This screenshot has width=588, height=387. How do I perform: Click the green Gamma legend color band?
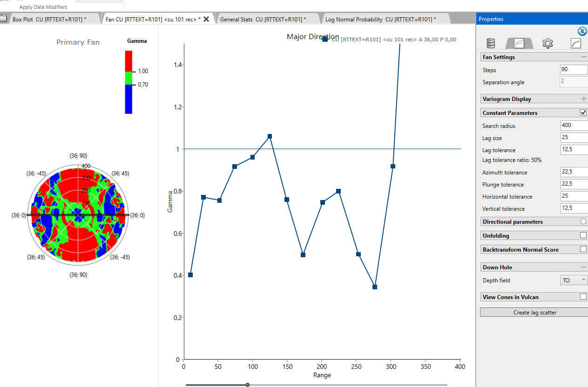128,78
